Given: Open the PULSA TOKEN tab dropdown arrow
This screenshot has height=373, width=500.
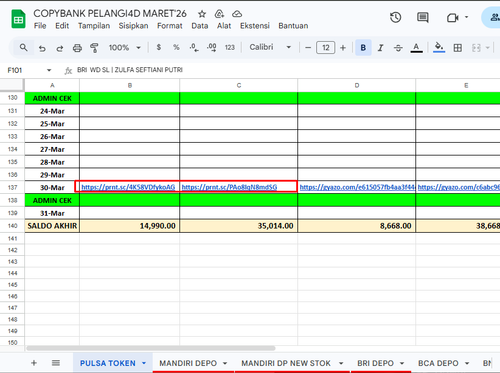Looking at the screenshot, I should (x=144, y=363).
